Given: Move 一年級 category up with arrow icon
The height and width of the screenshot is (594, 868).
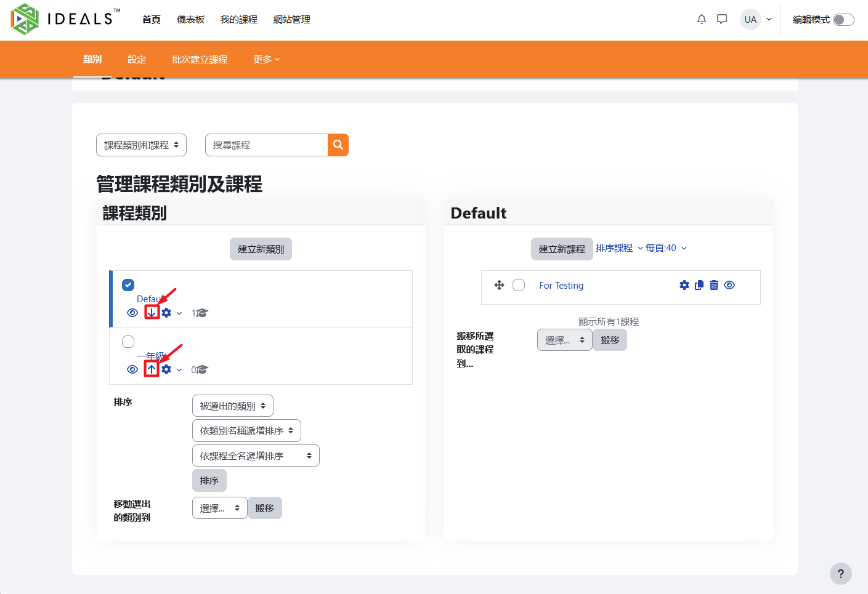Looking at the screenshot, I should (152, 369).
